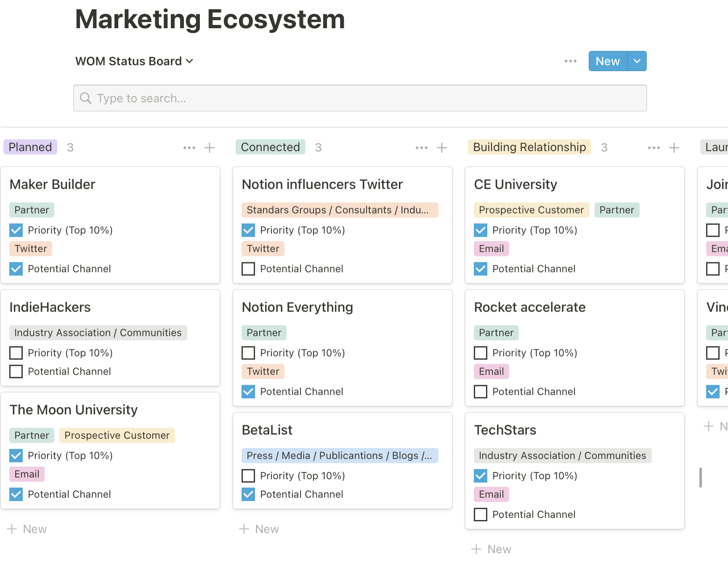Select the Building Relationship group label

point(529,147)
